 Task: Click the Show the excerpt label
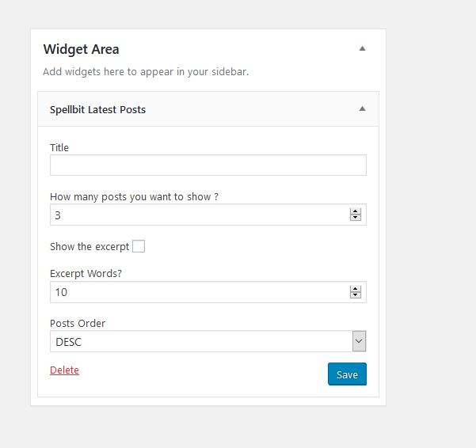click(89, 247)
